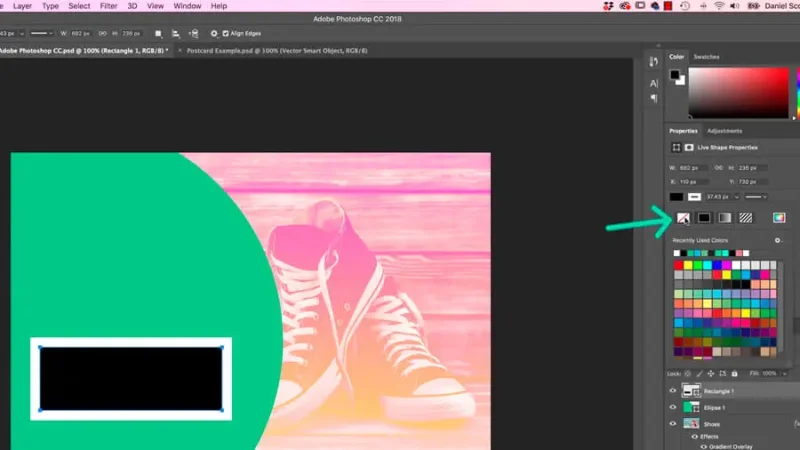Open the rainbow Color Picker icon

tap(779, 218)
